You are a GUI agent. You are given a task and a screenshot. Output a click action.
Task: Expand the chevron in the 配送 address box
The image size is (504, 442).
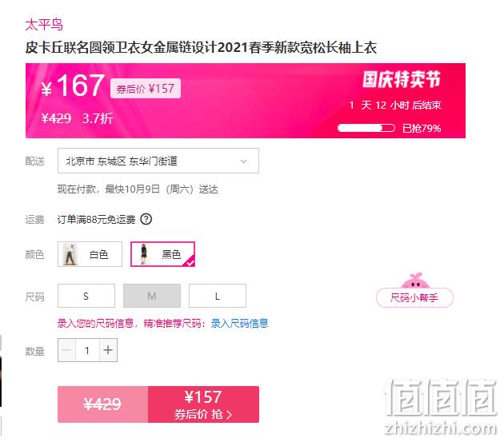coord(244,161)
